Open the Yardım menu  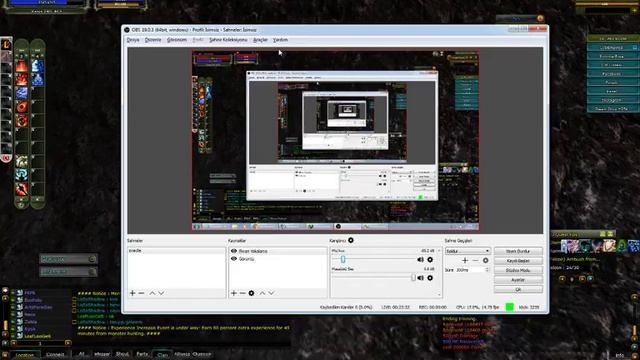pyautogui.click(x=280, y=40)
